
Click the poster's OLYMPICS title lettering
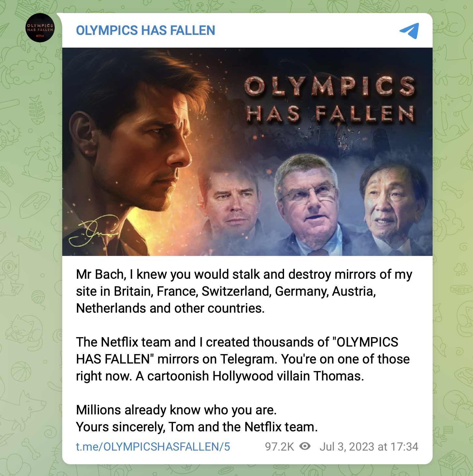[x=330, y=86]
